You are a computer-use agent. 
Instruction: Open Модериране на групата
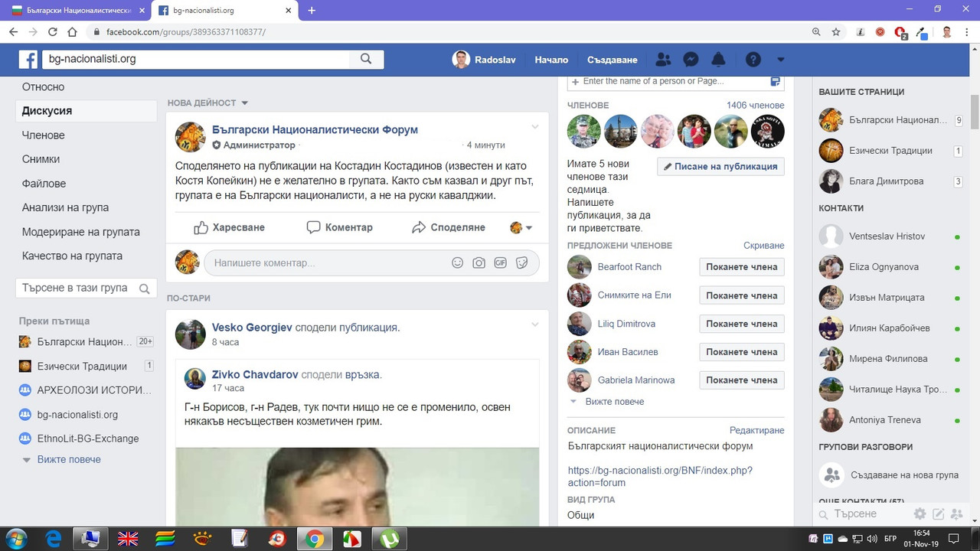(80, 232)
